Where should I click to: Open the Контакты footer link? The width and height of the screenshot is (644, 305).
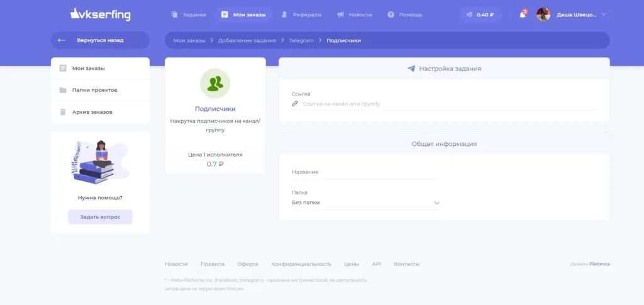point(407,264)
